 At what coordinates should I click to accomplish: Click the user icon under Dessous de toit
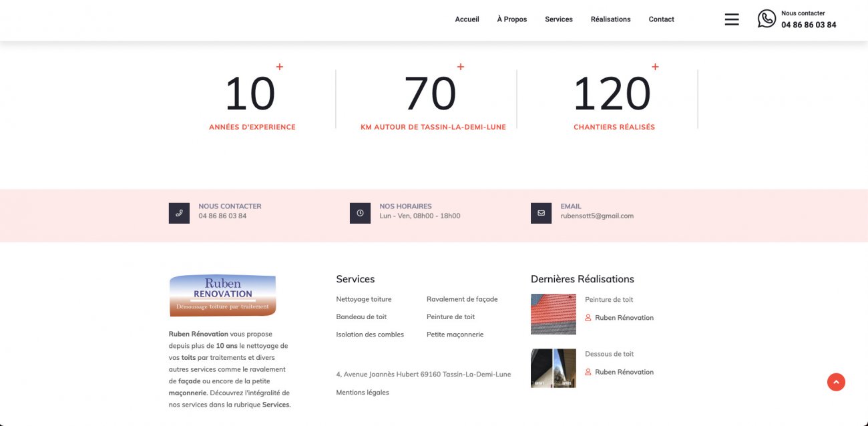tap(588, 372)
